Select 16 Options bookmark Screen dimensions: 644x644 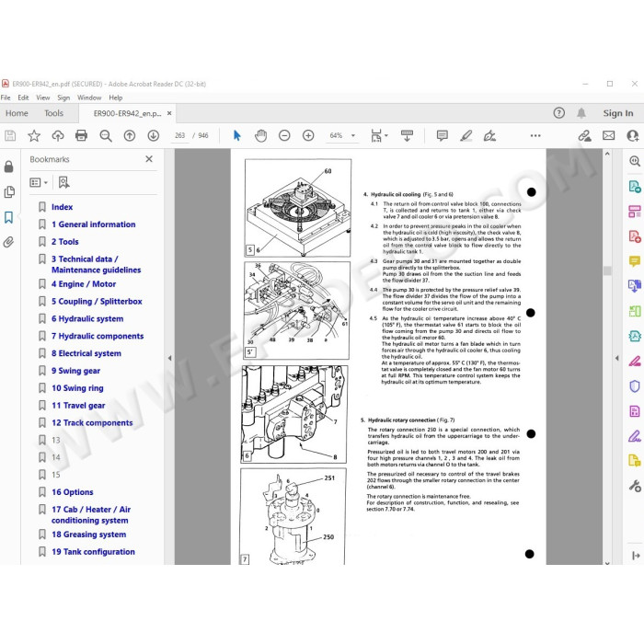[73, 492]
